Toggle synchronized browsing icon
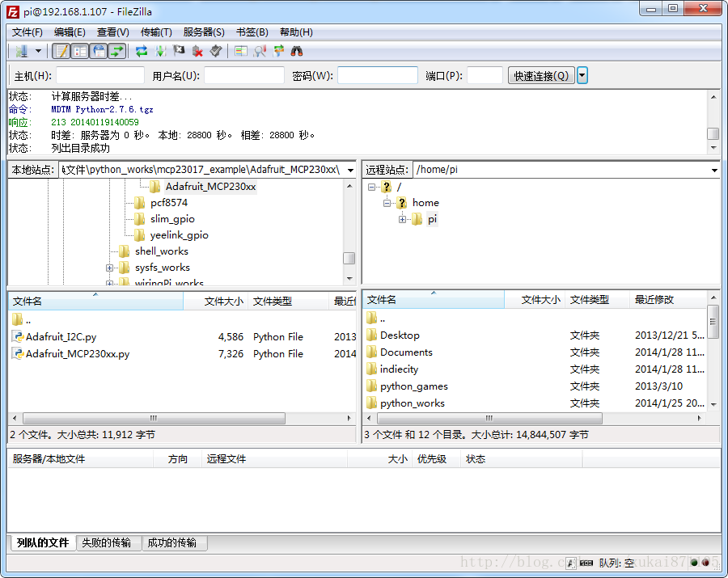This screenshot has width=728, height=578. click(278, 51)
